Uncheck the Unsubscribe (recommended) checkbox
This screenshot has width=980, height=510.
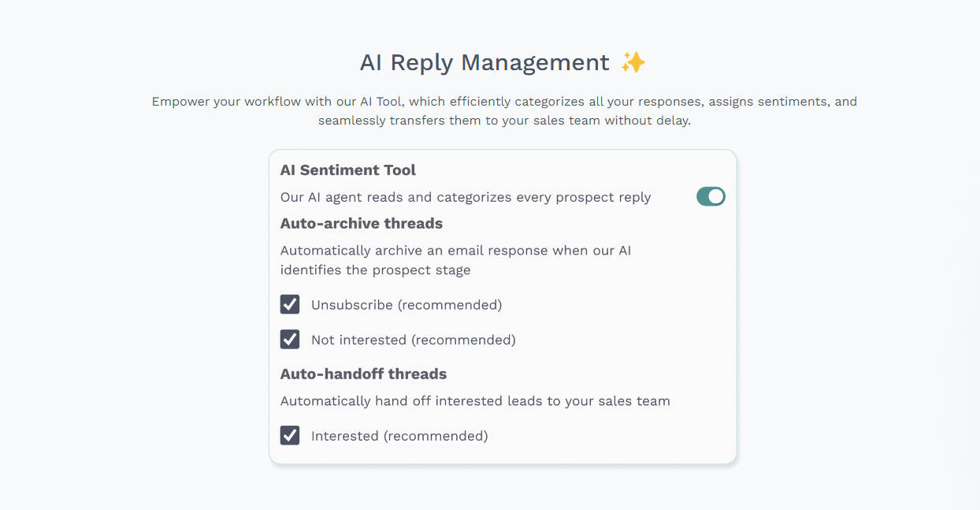coord(290,304)
